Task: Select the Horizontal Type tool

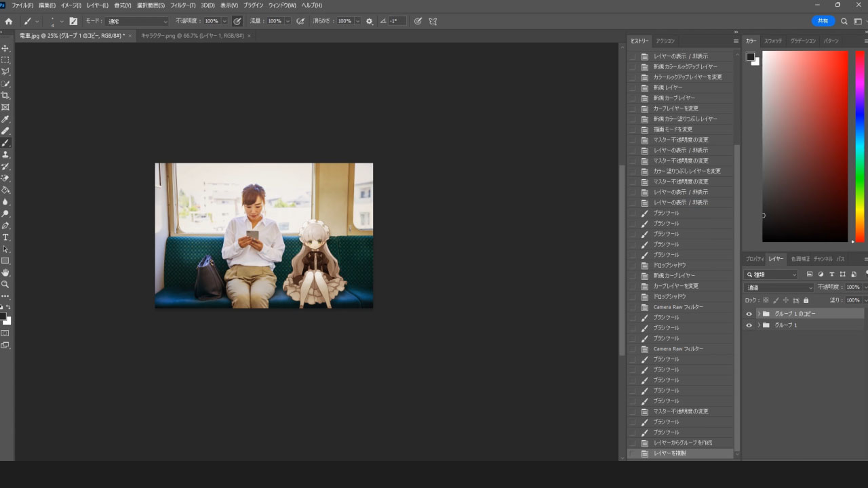Action: (x=5, y=237)
